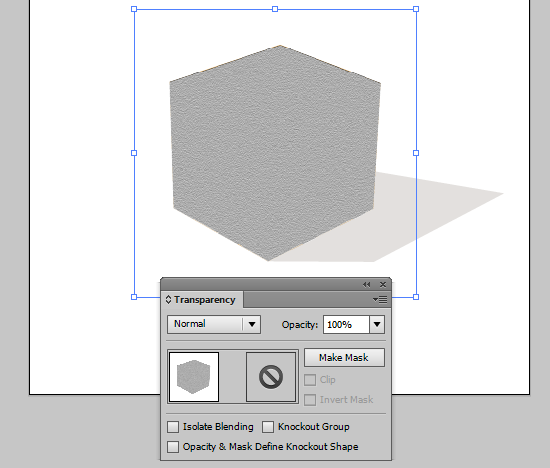This screenshot has height=468, width=550.
Task: Toggle the Clip checkbox
Action: click(310, 380)
